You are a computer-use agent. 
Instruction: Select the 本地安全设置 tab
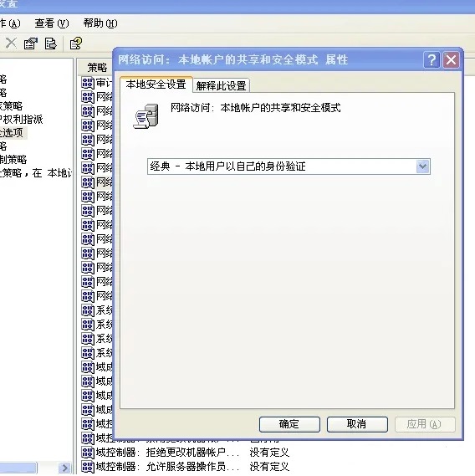click(156, 84)
